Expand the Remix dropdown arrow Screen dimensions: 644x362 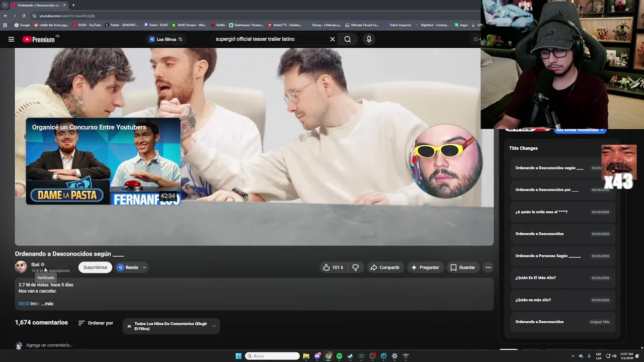[144, 267]
